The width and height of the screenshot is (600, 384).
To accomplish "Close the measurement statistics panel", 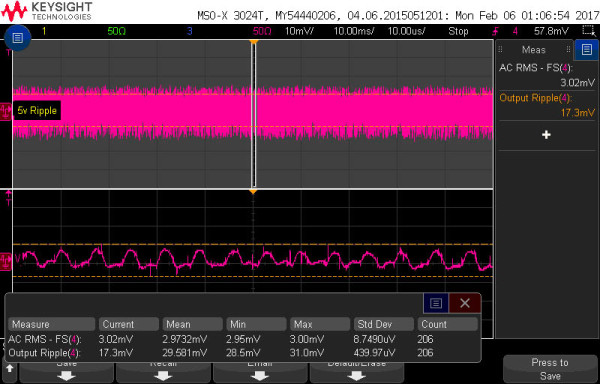I will point(465,303).
